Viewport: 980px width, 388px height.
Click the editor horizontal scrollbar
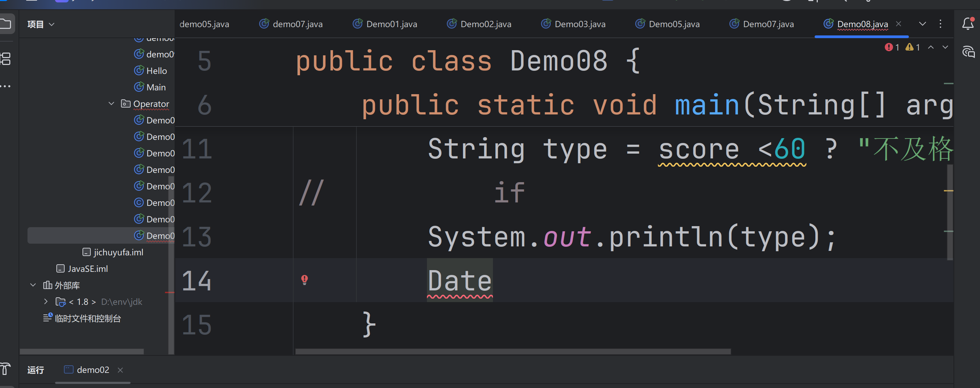click(x=513, y=352)
